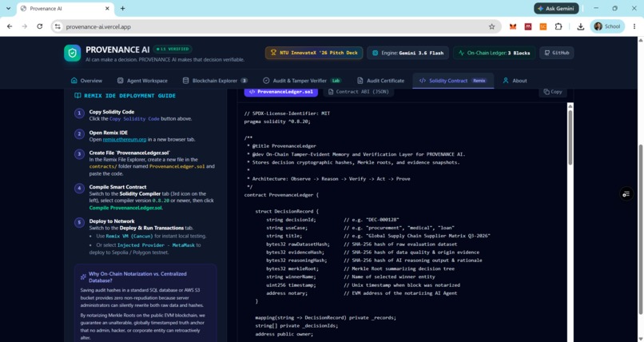Click the 'string[] private _decisionIds;' line

click(x=296, y=326)
